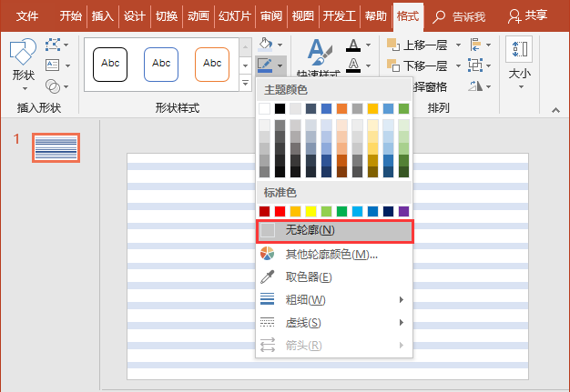Choose 其他轮廓颜色(M)... menu entry
Viewport: 570px width, 392px height.
[x=334, y=254]
